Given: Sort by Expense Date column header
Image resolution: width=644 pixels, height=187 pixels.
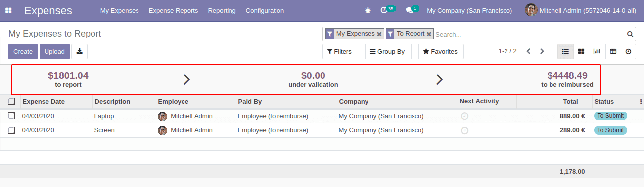Looking at the screenshot, I should click(44, 102).
